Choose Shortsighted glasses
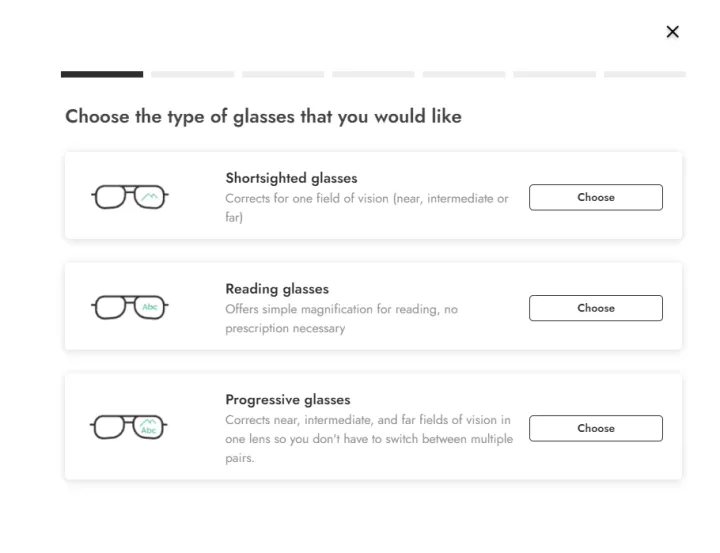Screen dimensions: 720x553 click(x=595, y=197)
